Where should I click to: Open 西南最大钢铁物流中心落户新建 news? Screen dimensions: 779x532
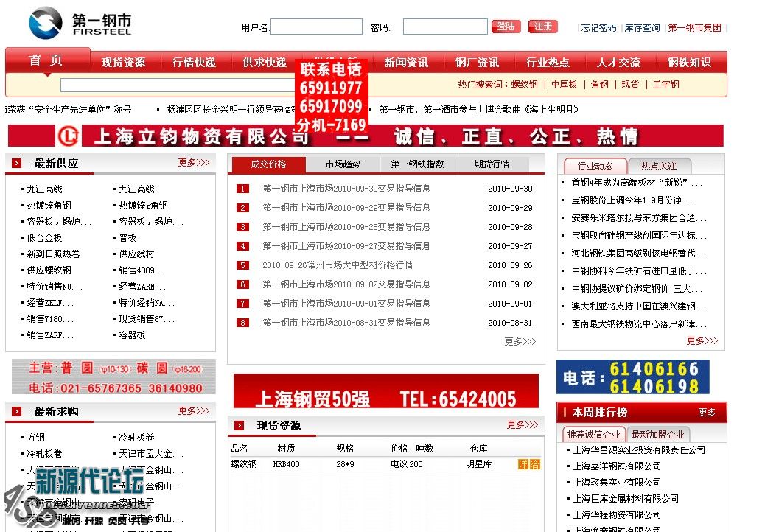pyautogui.click(x=639, y=324)
